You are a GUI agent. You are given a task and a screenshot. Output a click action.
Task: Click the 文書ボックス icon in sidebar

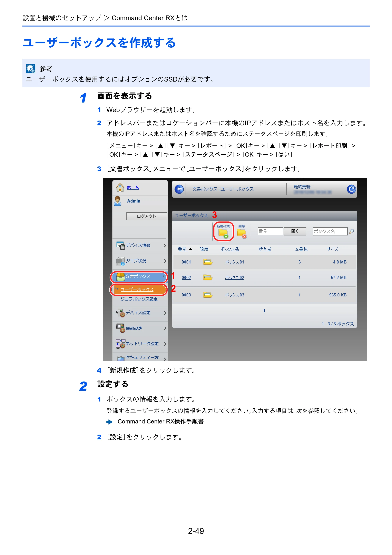tap(120, 277)
